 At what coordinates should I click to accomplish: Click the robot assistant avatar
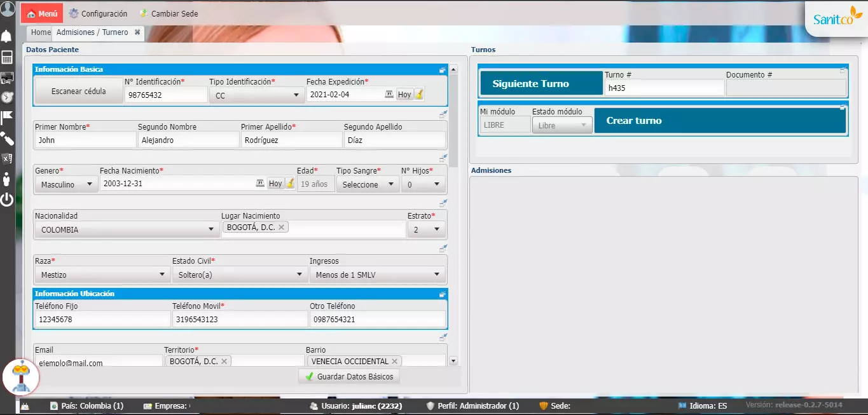(x=21, y=376)
